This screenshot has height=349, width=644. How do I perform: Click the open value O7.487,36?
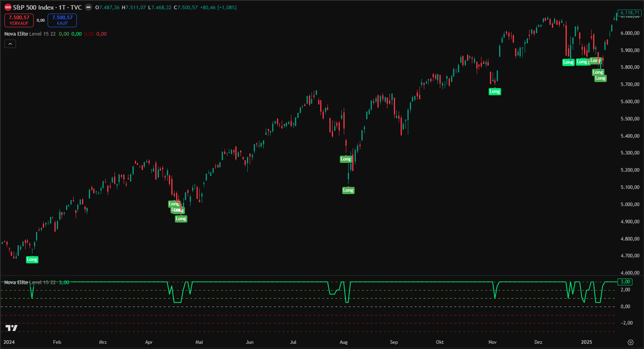107,8
